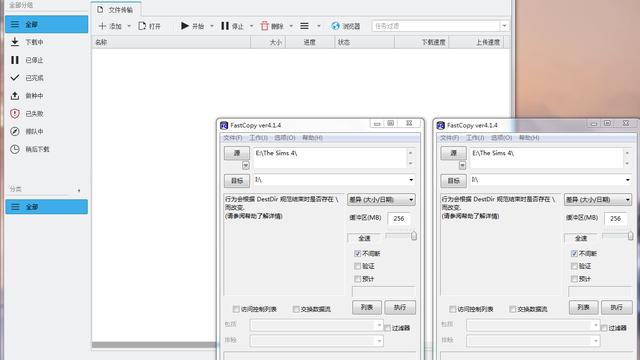Viewport: 640px width, 360px height.
Task: Toggle 验证 verify checkbox in right FastCopy
Action: click(574, 266)
